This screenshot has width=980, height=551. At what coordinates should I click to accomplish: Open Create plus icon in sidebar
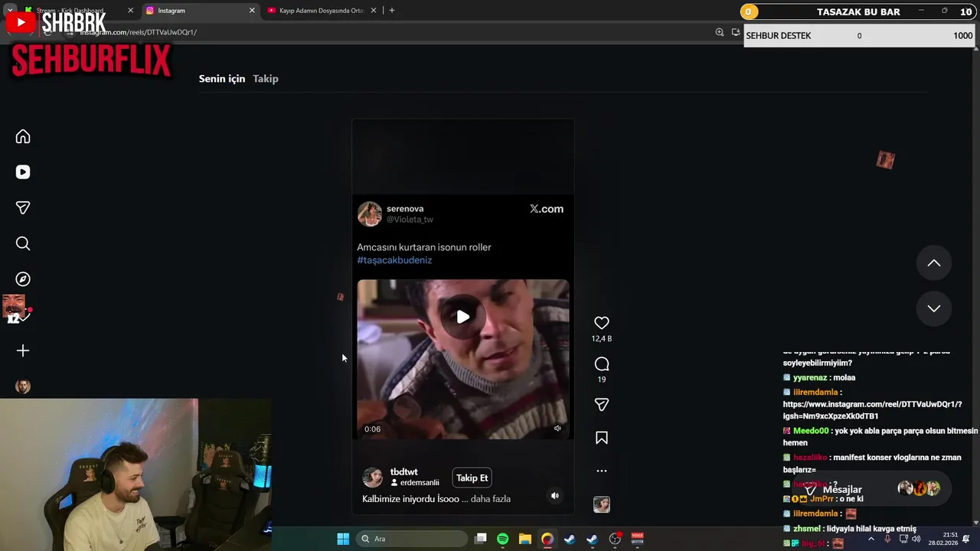(23, 350)
